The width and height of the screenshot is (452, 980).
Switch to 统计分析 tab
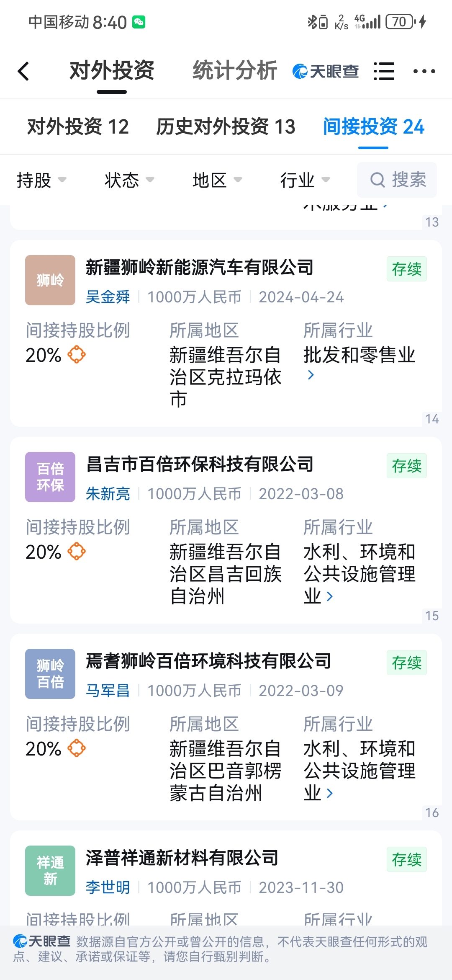coord(235,70)
